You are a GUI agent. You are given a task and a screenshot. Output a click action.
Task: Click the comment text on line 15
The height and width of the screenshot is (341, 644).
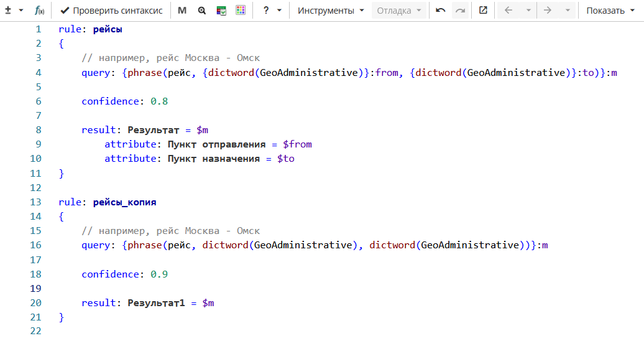[x=171, y=231]
